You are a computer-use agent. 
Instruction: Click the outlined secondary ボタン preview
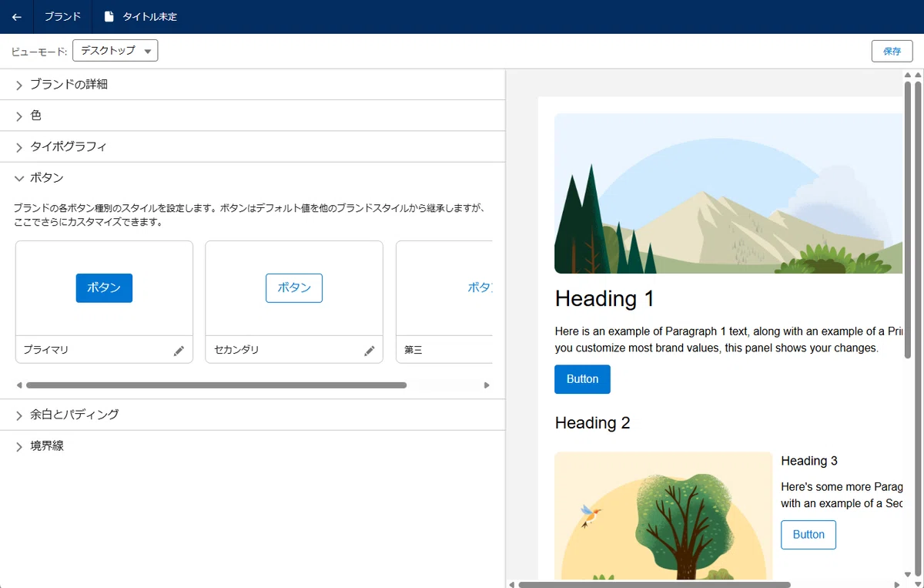tap(294, 287)
